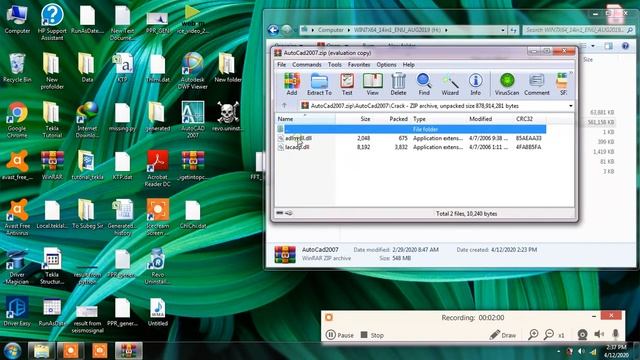This screenshot has width=640, height=360.
Task: Select the Revo Uninstaller desktop icon
Action: click(158, 267)
